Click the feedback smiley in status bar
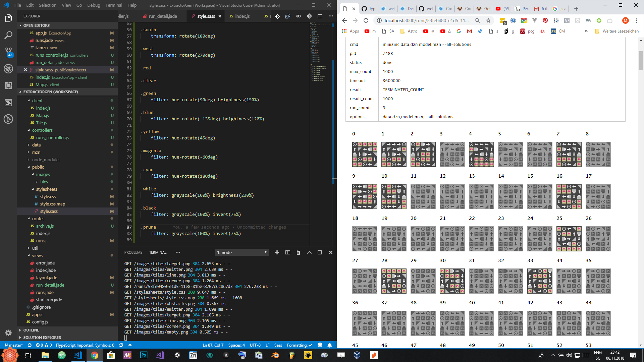The height and width of the screenshot is (362, 644). click(320, 345)
